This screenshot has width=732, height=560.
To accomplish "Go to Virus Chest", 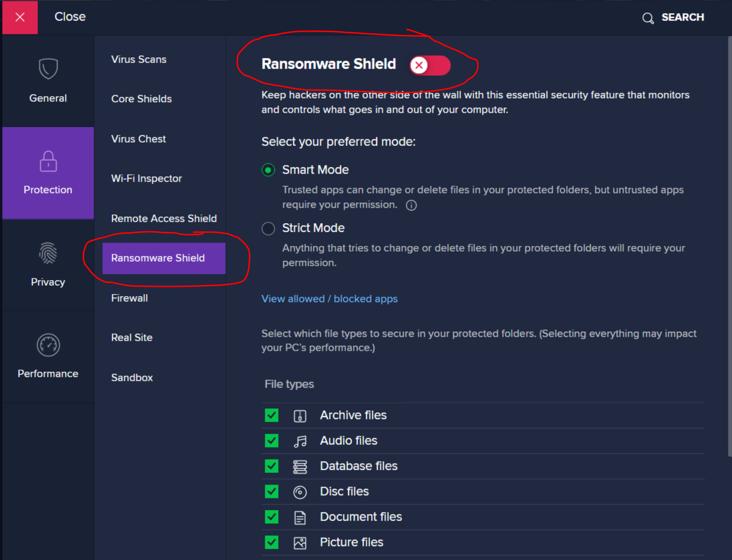I will 138,139.
